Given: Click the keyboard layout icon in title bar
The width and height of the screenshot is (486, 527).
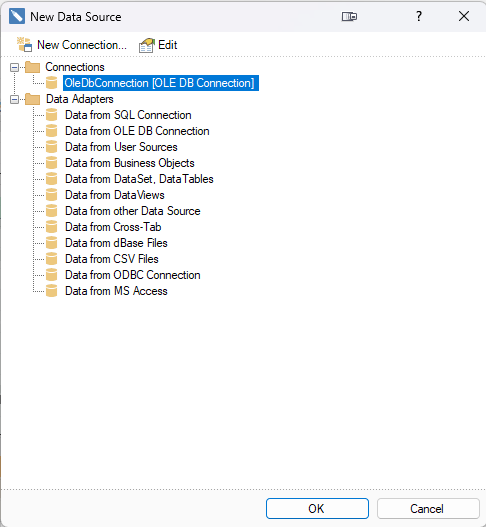Looking at the screenshot, I should click(x=349, y=16).
